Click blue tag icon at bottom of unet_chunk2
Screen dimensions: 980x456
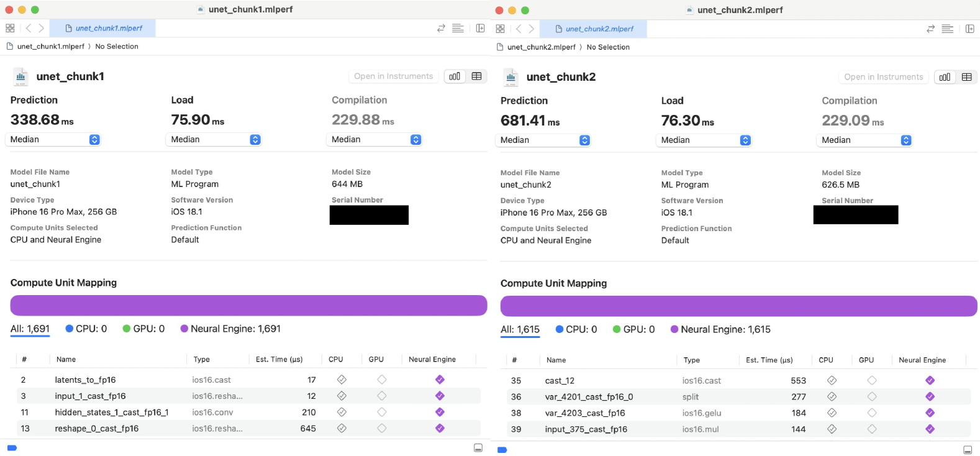click(502, 449)
